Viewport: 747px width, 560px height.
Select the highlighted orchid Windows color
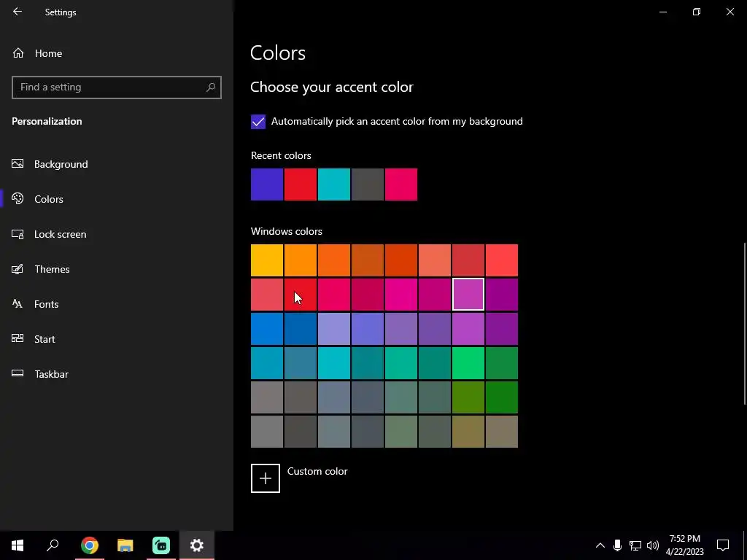click(468, 295)
